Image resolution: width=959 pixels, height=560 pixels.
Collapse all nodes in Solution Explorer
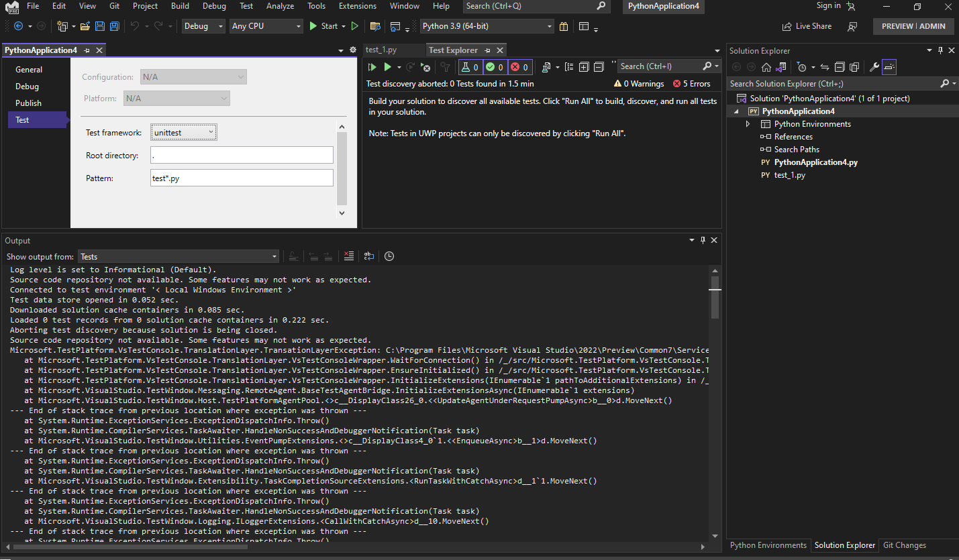pyautogui.click(x=840, y=67)
